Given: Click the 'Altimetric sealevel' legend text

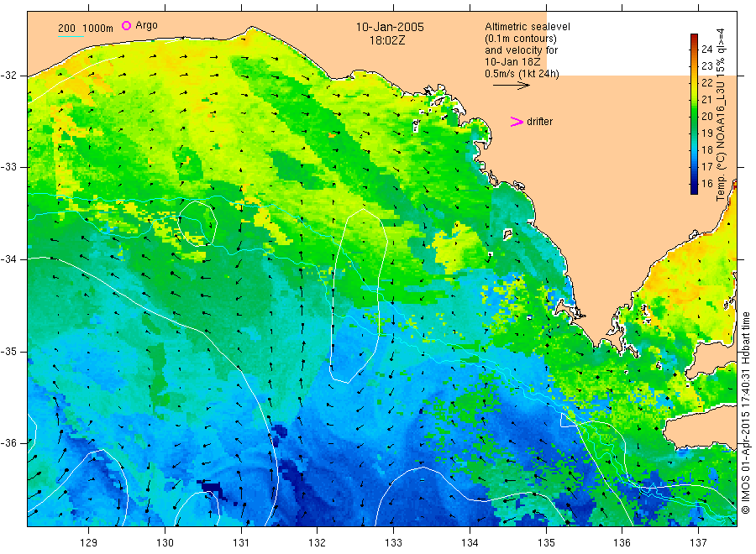Looking at the screenshot, I should click(527, 27).
